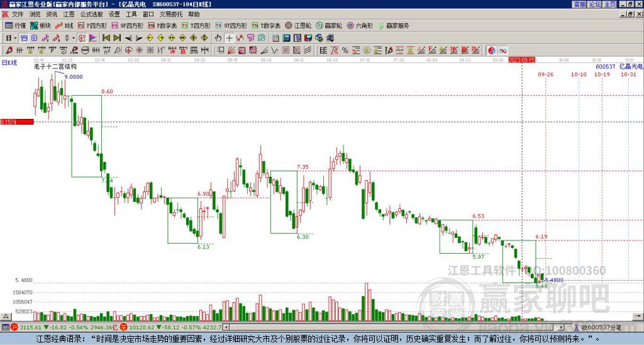Jump to first bar icon
The image size is (644, 345).
pos(106,38)
